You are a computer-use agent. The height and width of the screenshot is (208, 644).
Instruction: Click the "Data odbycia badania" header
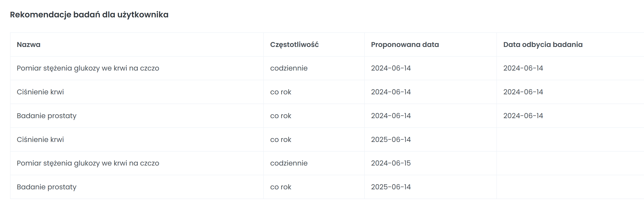tap(543, 45)
